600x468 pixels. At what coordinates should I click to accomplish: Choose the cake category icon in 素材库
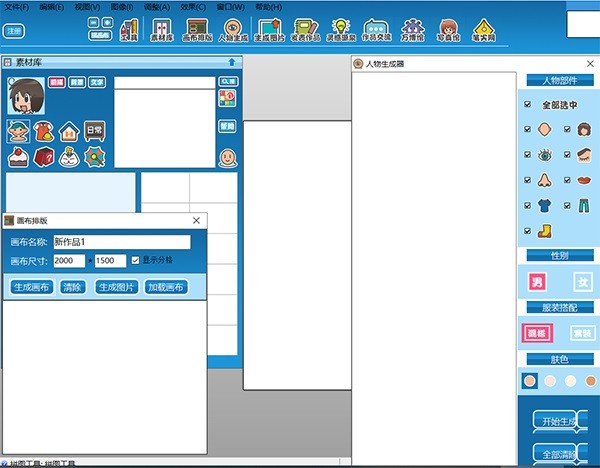(17, 157)
